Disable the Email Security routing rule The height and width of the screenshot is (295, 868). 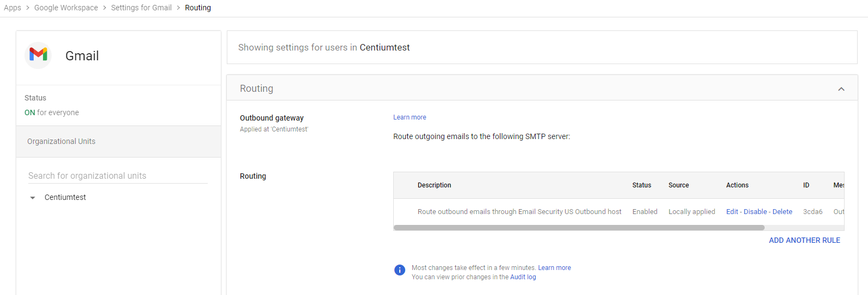tap(755, 212)
